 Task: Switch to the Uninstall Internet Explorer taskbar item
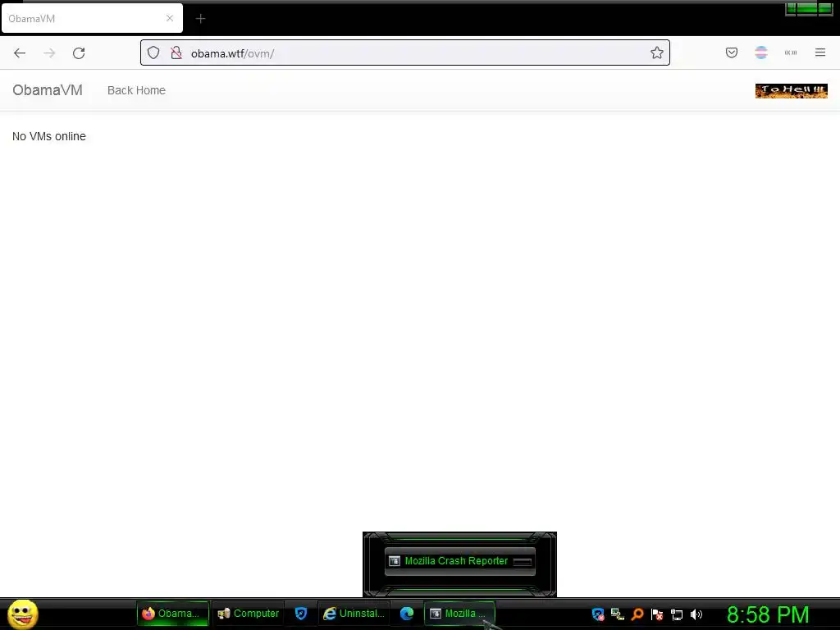tap(354, 614)
